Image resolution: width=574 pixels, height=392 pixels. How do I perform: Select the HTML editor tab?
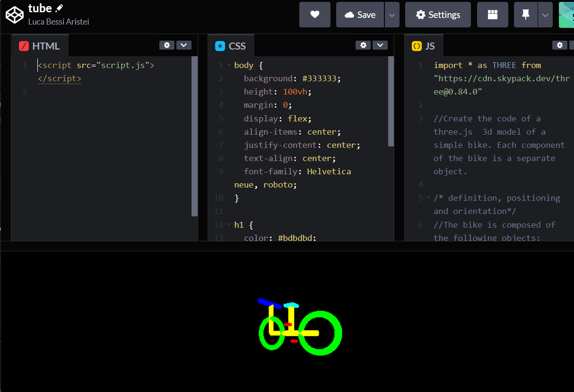tap(40, 46)
